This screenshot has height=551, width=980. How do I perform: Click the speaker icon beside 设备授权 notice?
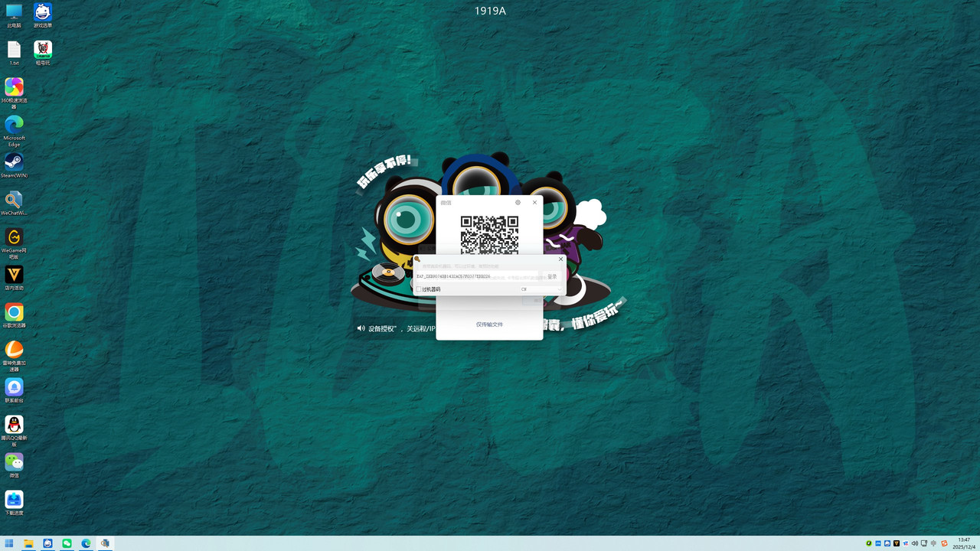coord(361,328)
